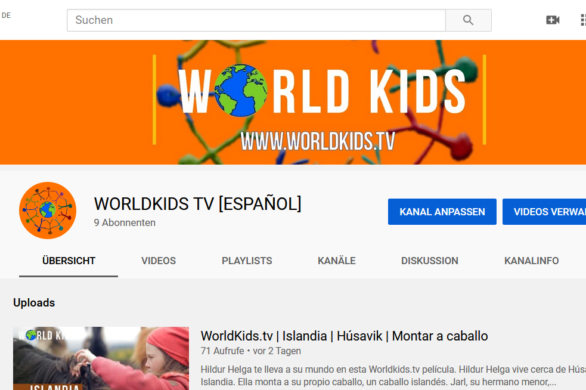Go to the KANÄLE tab
The image size is (586, 390).
336,260
